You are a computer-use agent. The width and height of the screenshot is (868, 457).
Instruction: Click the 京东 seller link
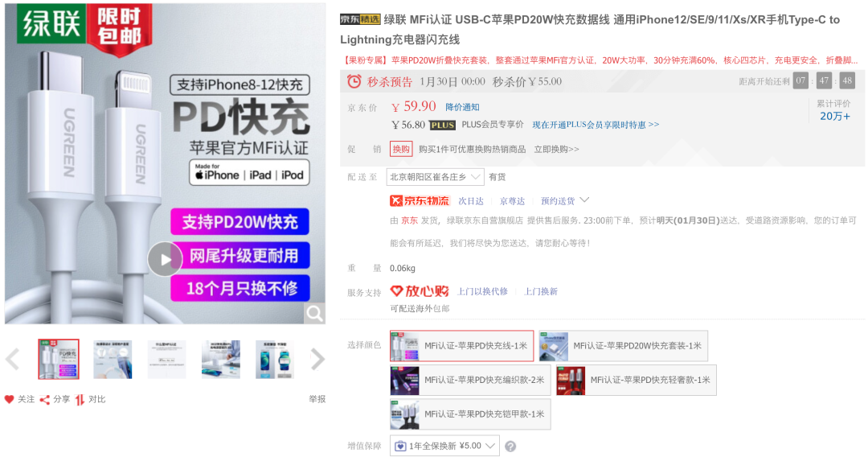coord(410,220)
